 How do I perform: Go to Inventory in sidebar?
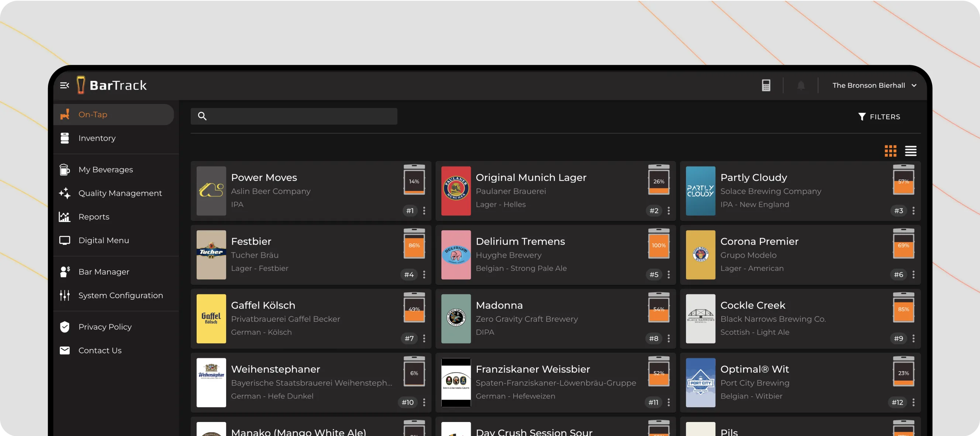(x=97, y=138)
